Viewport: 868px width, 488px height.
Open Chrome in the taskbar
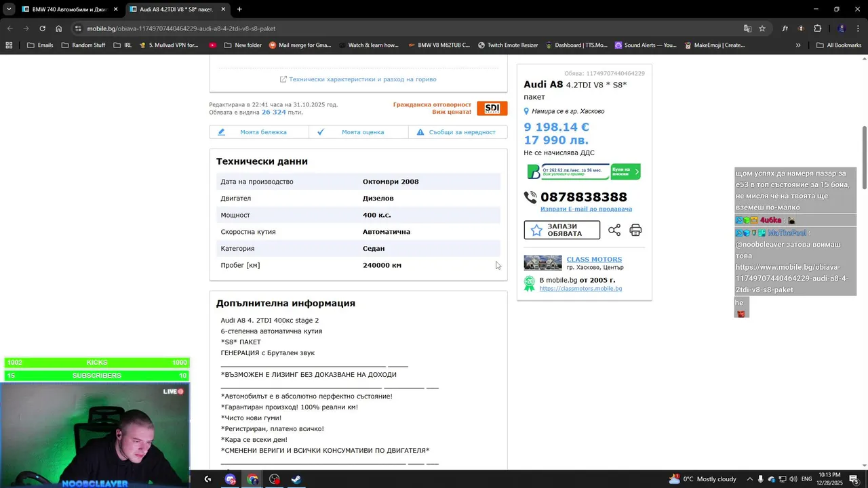(x=252, y=479)
